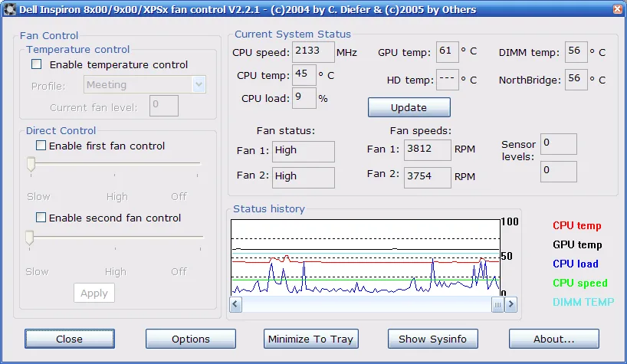
Task: Show Sysinfo
Action: 432,339
